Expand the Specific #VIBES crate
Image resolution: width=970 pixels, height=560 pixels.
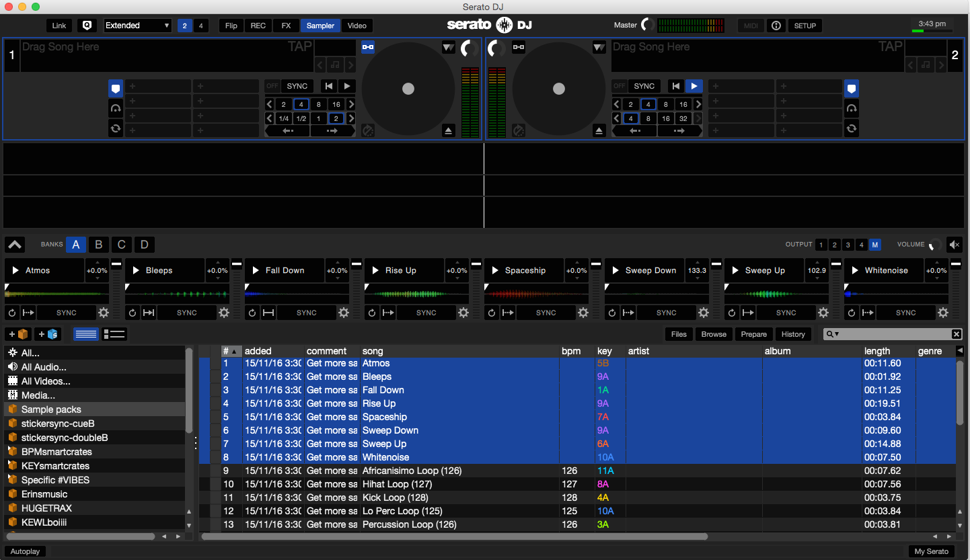pos(12,479)
